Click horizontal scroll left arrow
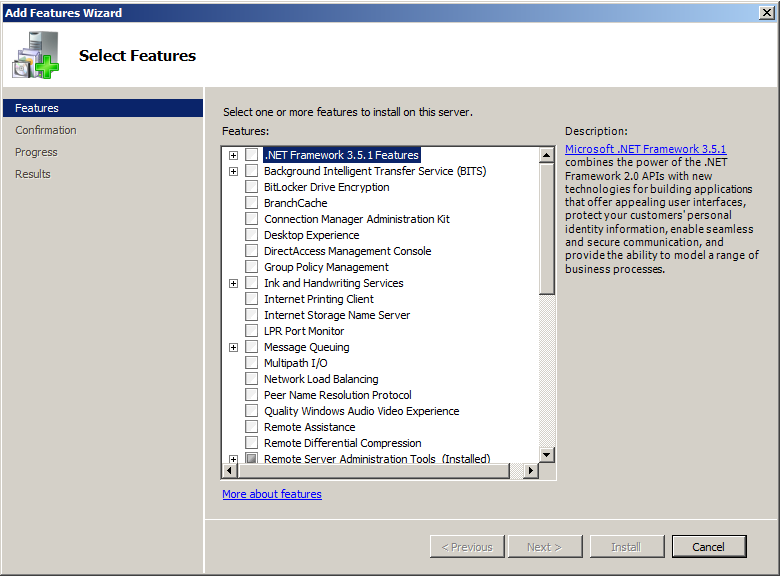781x577 pixels. coord(230,470)
